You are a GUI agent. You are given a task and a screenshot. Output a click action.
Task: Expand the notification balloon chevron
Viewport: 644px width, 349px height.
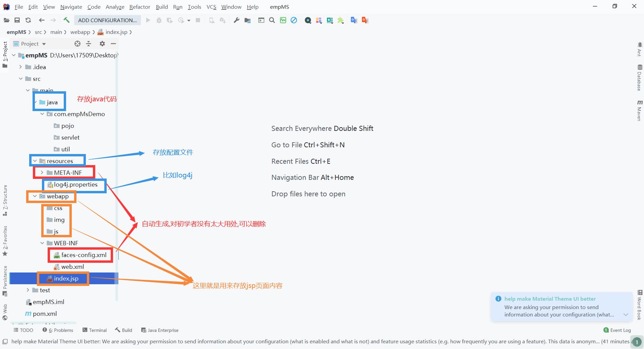pyautogui.click(x=626, y=315)
